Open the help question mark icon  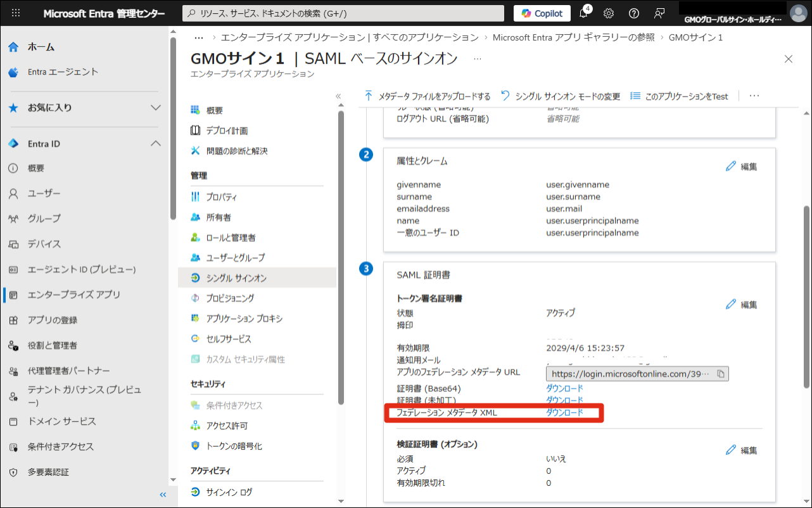click(634, 13)
